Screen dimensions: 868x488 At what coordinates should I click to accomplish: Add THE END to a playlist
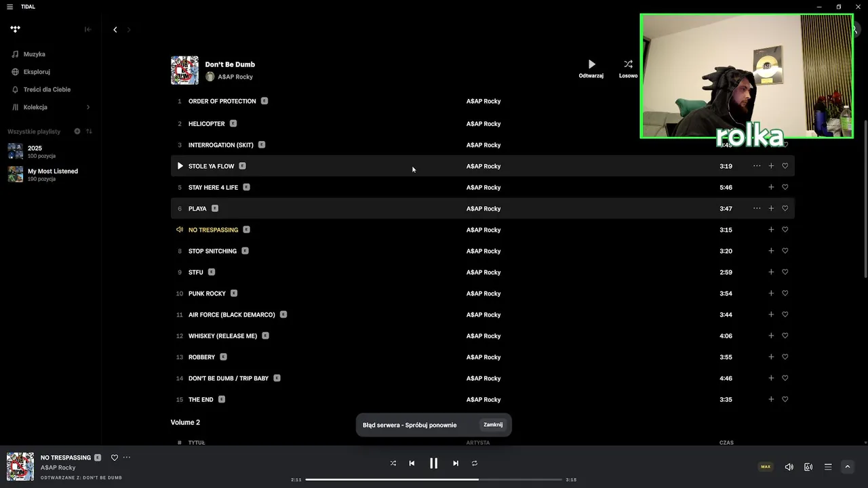771,400
